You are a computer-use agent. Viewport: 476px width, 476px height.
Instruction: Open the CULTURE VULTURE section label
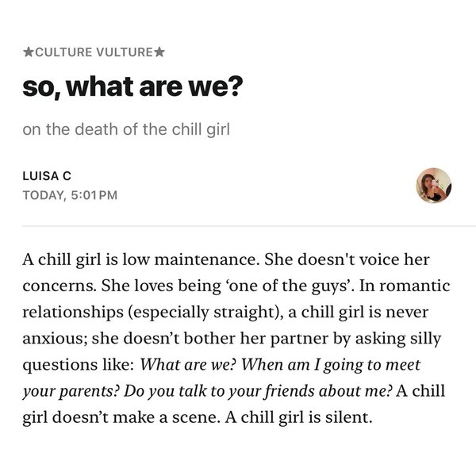coord(94,53)
